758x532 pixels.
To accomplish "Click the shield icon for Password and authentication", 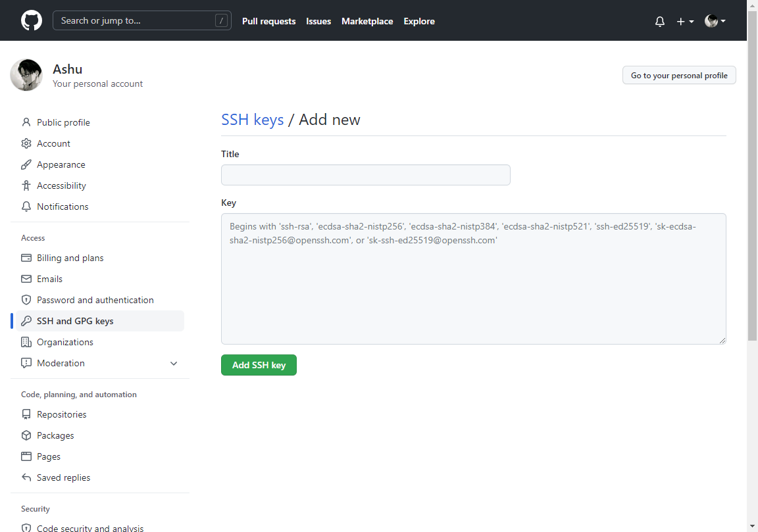I will click(26, 300).
